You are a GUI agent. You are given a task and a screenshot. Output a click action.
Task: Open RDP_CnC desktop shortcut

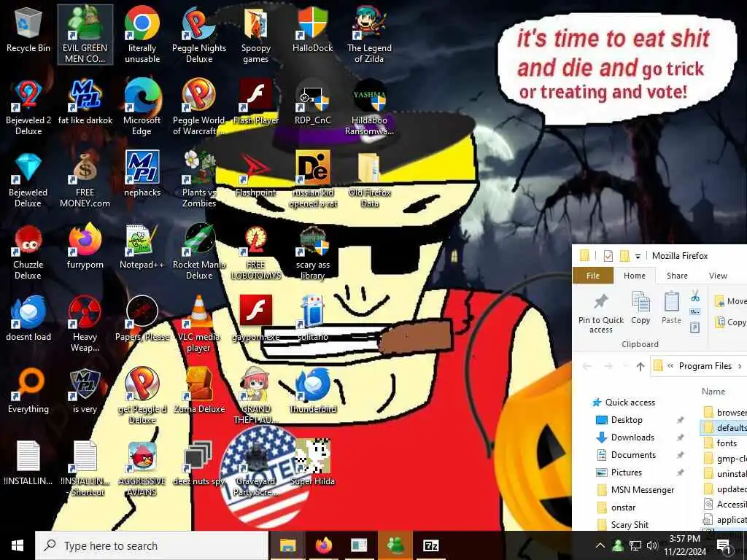(312, 102)
